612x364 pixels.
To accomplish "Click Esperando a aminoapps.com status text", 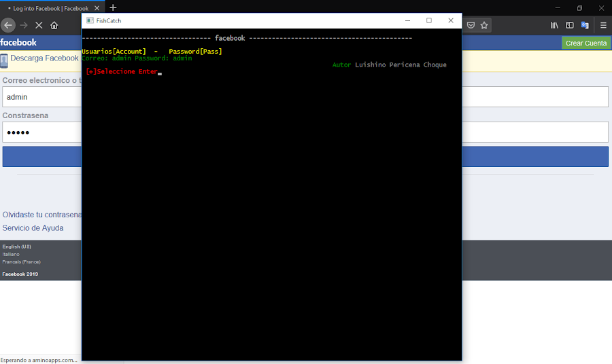I will tap(39, 360).
